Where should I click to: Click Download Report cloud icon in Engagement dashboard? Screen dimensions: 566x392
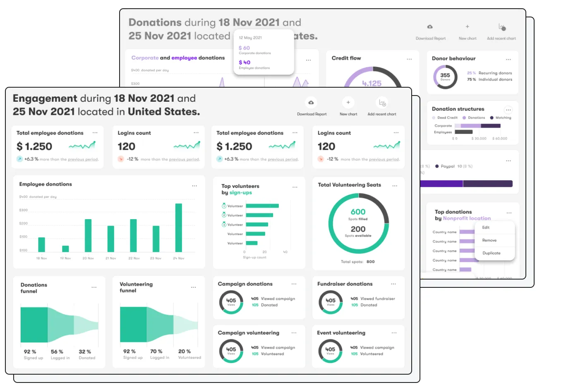[311, 103]
